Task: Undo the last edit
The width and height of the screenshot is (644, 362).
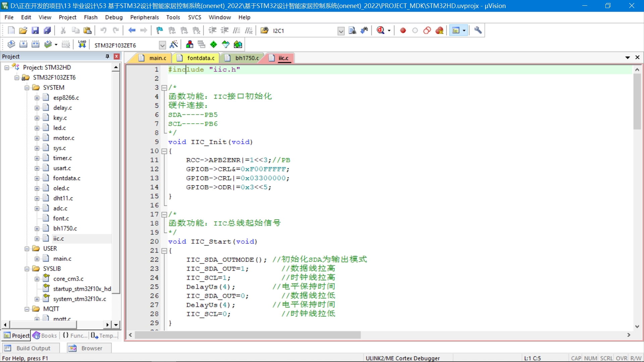Action: point(103,31)
